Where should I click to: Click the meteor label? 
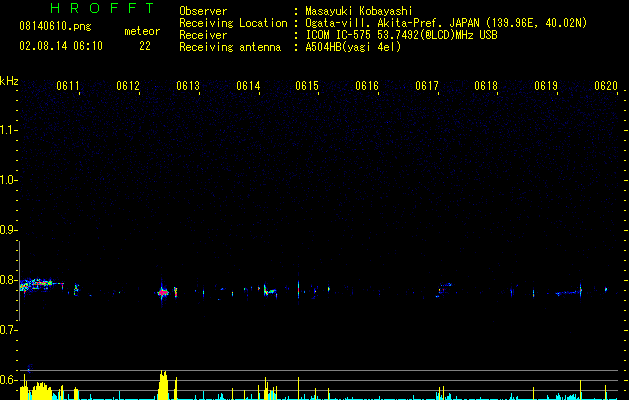click(142, 31)
